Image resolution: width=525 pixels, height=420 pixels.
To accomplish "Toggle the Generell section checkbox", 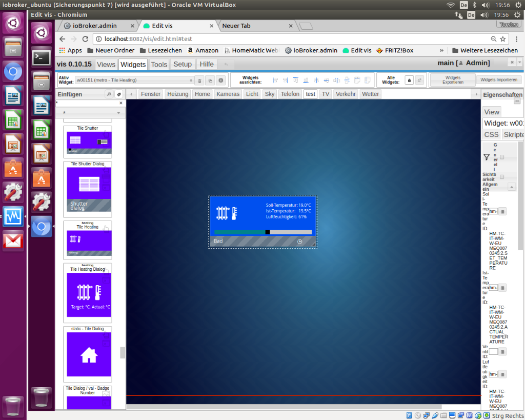I will [x=502, y=157].
